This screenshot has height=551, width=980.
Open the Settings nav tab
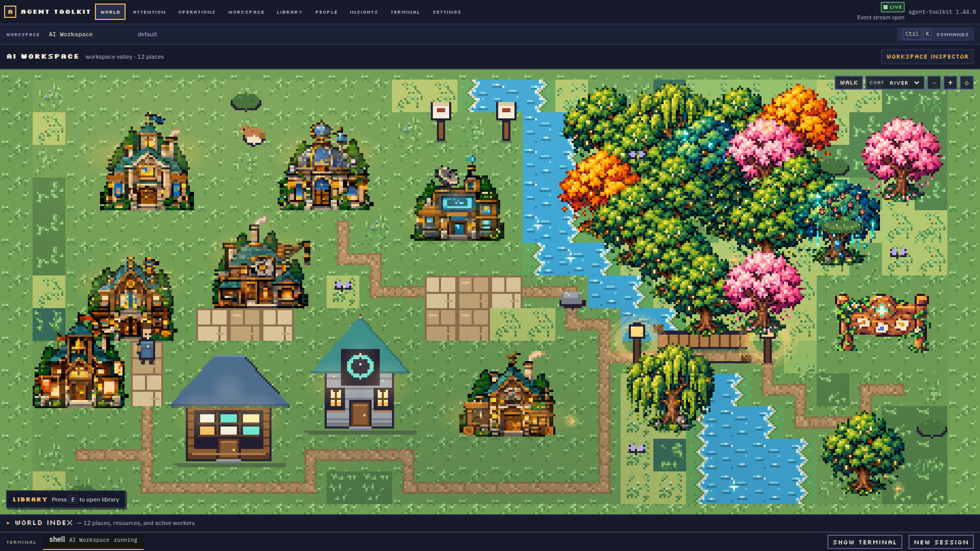point(447,12)
